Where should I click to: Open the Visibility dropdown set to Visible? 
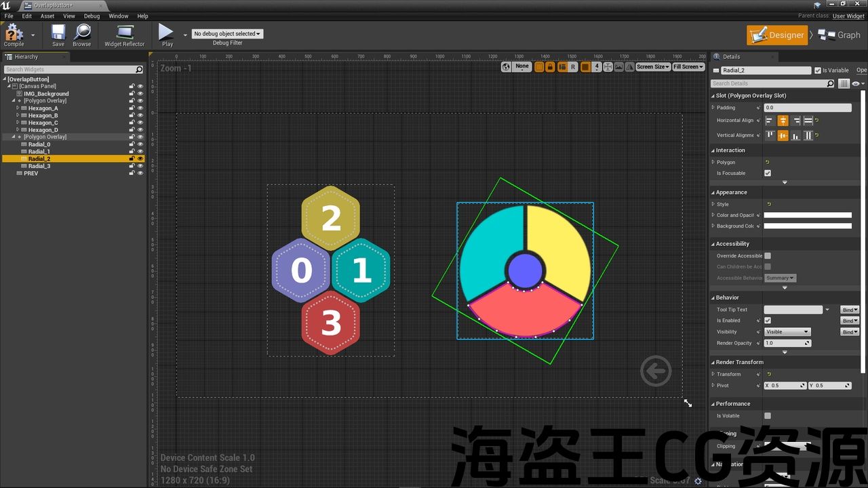787,332
